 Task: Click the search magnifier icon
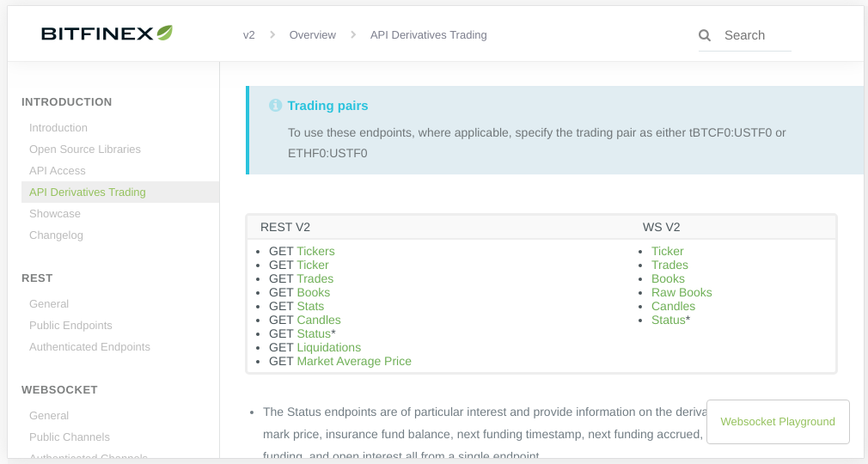pyautogui.click(x=705, y=35)
